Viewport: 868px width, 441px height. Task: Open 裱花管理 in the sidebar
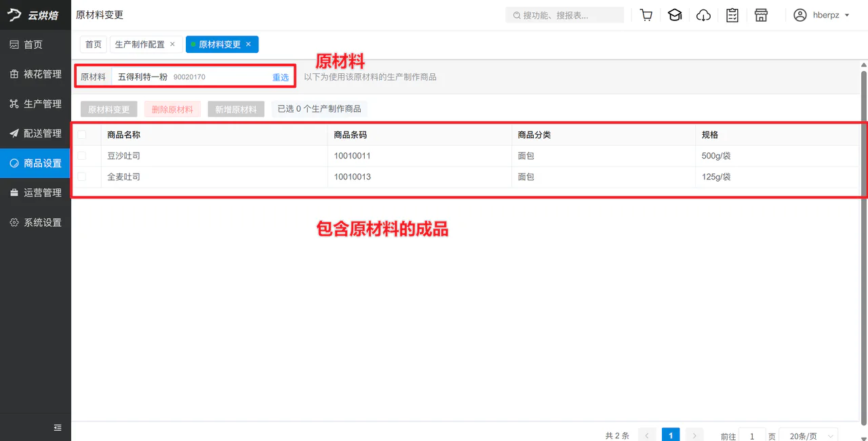pyautogui.click(x=35, y=74)
